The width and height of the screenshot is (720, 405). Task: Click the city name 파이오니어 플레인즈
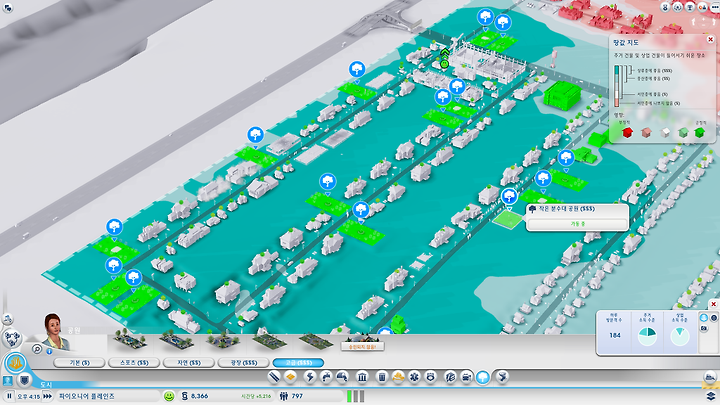[87, 396]
